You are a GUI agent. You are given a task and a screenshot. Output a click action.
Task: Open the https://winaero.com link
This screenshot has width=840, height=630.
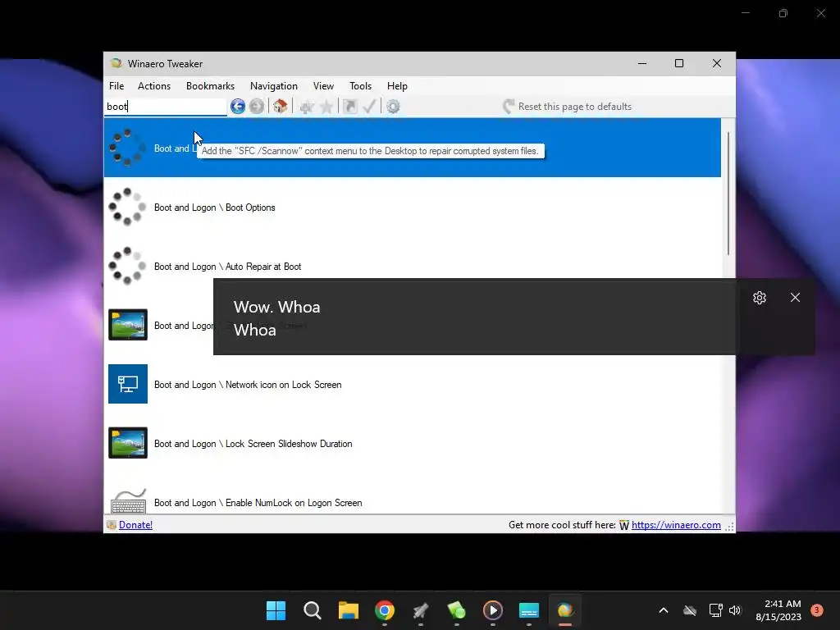(676, 525)
